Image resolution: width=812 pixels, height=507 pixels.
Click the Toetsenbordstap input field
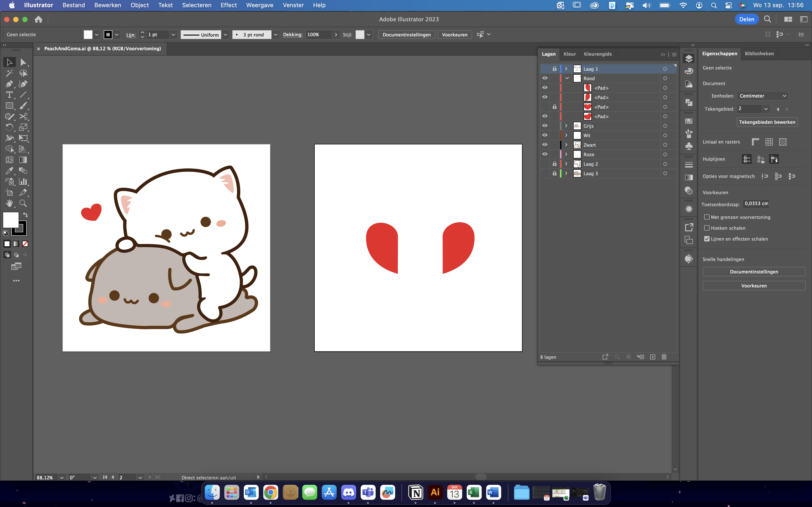coord(756,203)
